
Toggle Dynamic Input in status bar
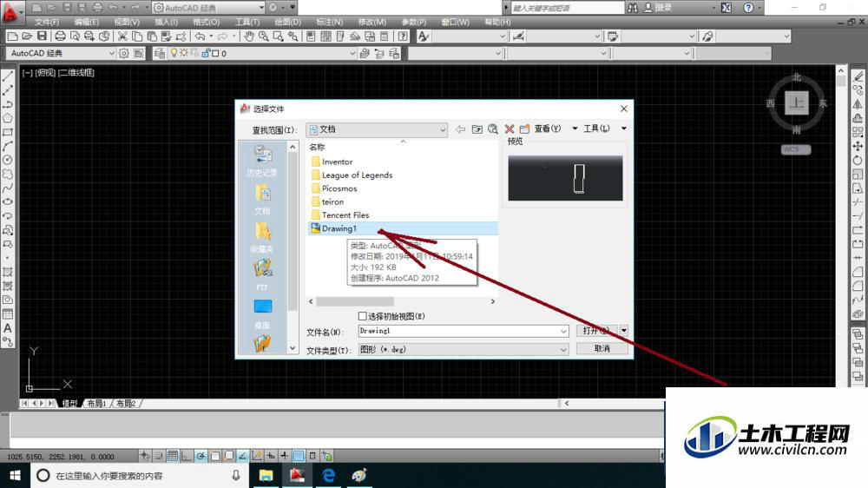[x=271, y=456]
